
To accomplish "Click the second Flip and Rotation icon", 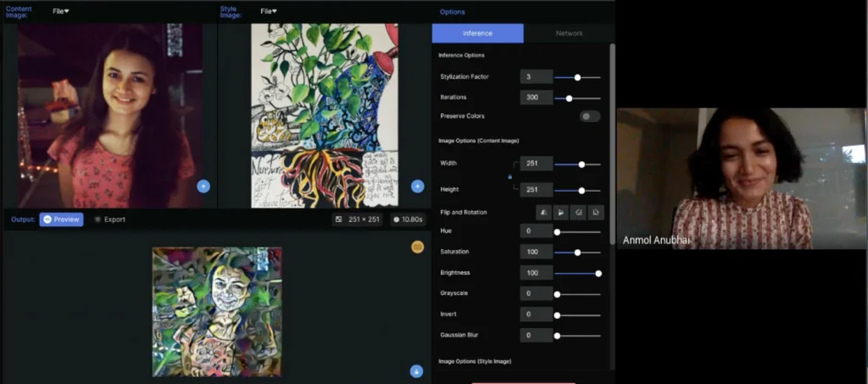I will [x=560, y=212].
